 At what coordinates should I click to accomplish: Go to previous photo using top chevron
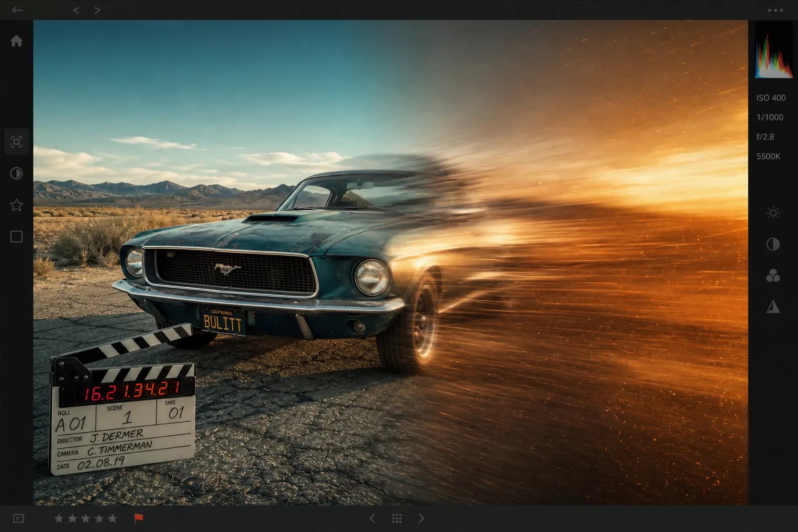pyautogui.click(x=76, y=10)
